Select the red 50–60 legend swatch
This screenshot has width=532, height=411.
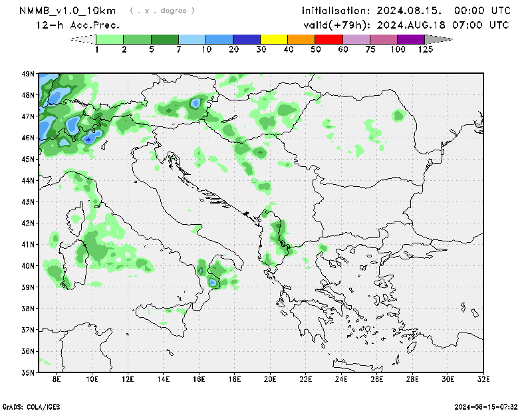pyautogui.click(x=329, y=39)
